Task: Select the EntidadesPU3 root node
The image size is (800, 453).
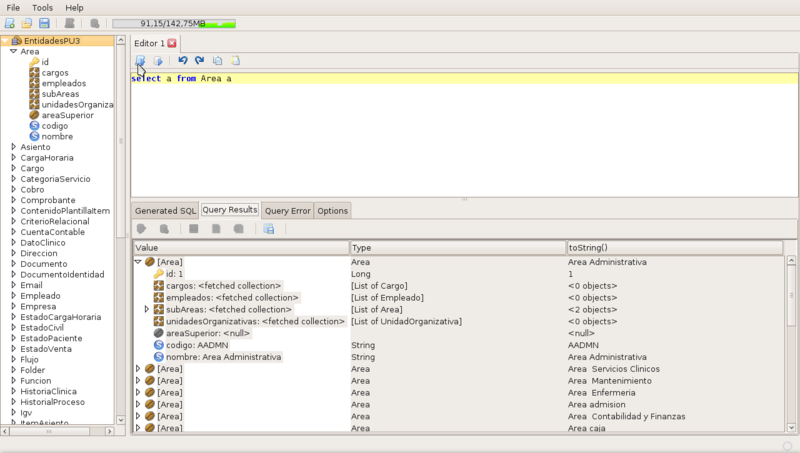Action: coord(52,41)
